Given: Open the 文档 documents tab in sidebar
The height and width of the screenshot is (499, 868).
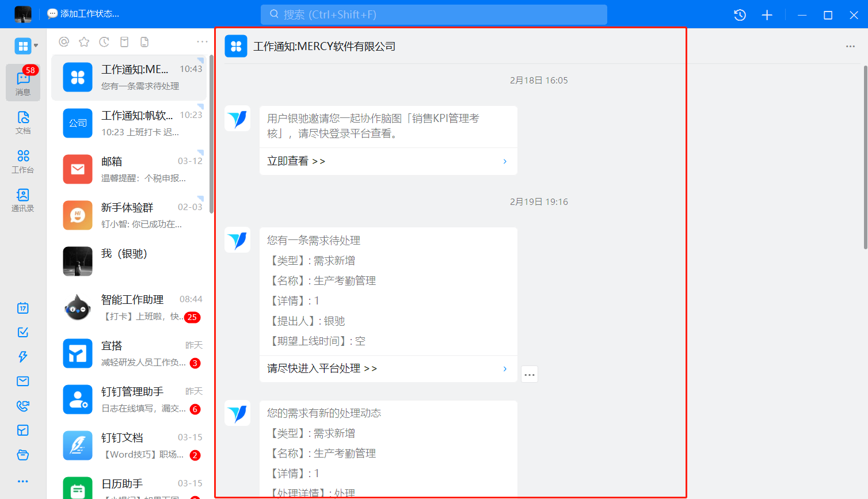Looking at the screenshot, I should 23,122.
